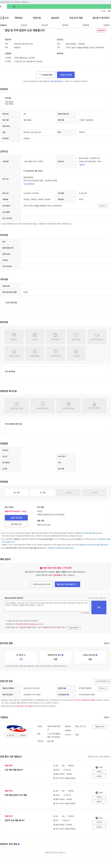Expand 지도 보기 for 경기광주고용센터
Viewport: 111px width, 868px height.
tap(103, 688)
